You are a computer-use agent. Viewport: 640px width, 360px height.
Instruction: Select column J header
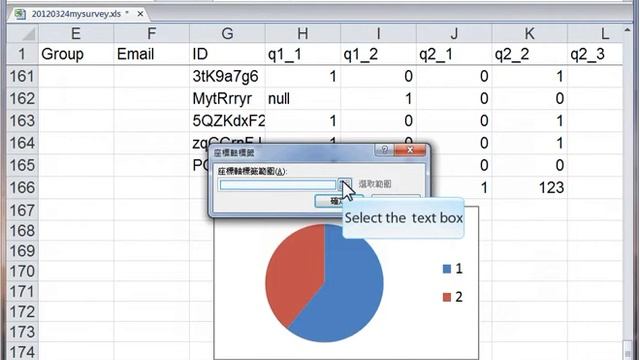[x=454, y=33]
